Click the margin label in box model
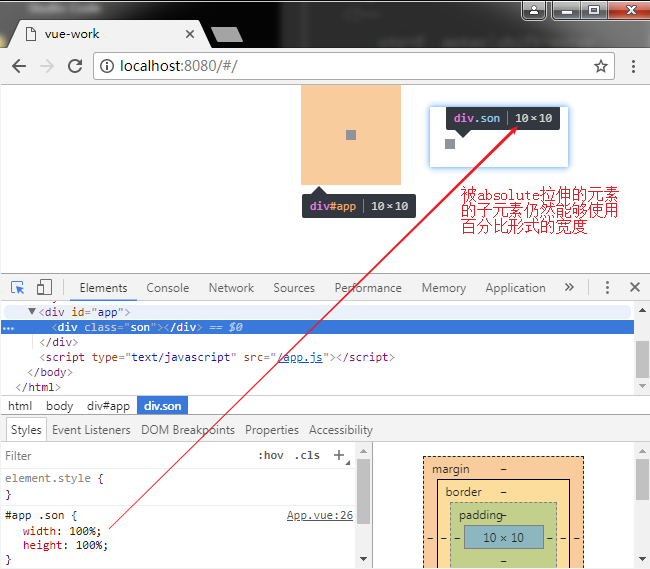Image resolution: width=650 pixels, height=569 pixels. tap(451, 469)
